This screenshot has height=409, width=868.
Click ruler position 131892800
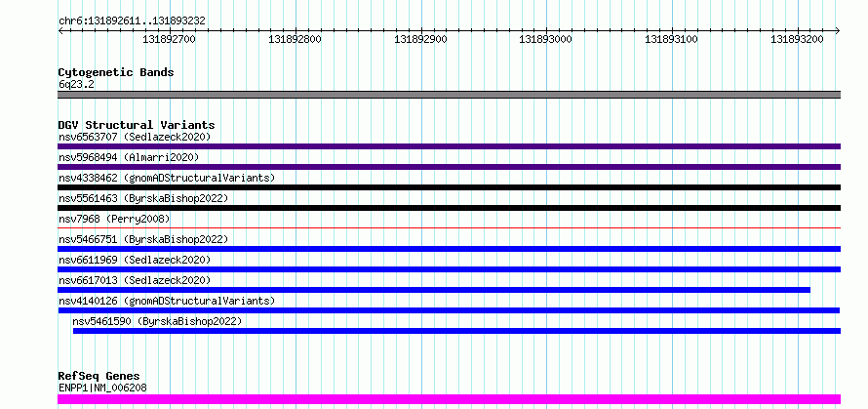pos(296,39)
